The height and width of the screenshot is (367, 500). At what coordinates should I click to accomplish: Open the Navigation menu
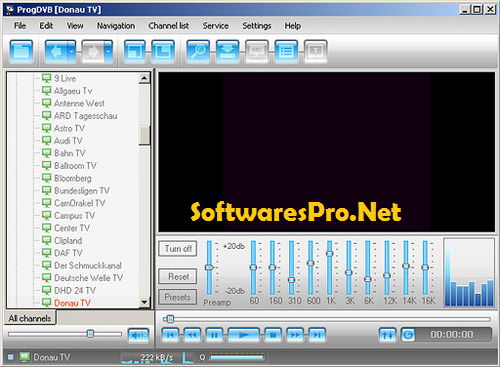coord(116,26)
